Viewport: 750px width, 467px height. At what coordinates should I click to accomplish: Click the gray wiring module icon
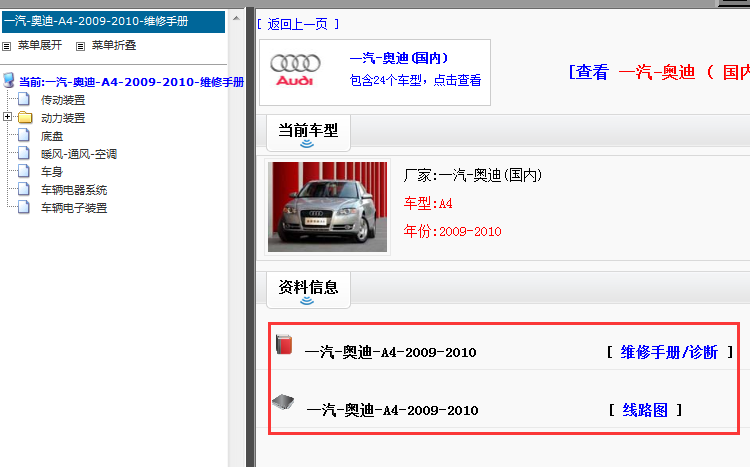pos(284,402)
